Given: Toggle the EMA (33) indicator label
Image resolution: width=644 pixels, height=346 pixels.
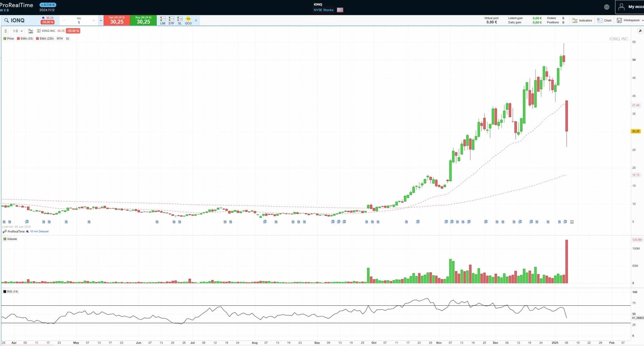Looking at the screenshot, I should (26, 38).
